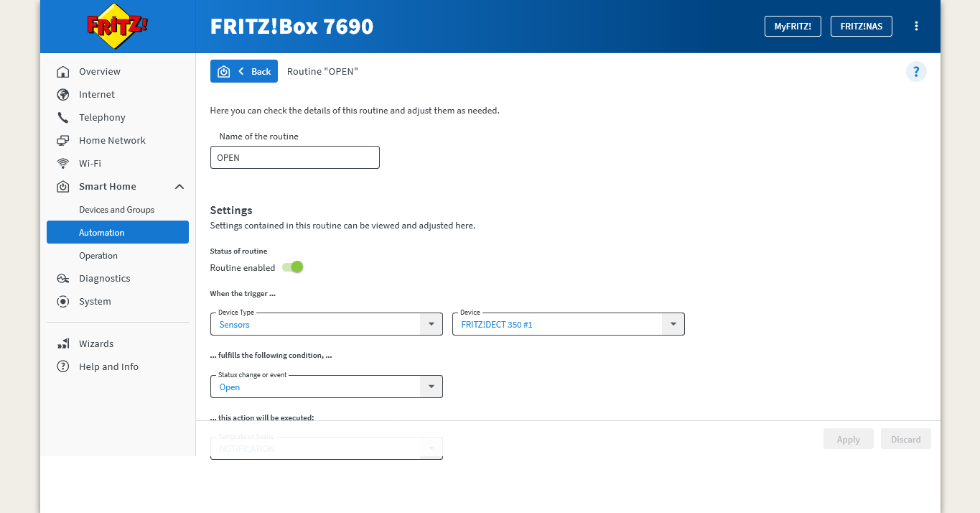This screenshot has width=980, height=513.
Task: Click the Wi-Fi signal icon in the sidebar
Action: tap(63, 164)
